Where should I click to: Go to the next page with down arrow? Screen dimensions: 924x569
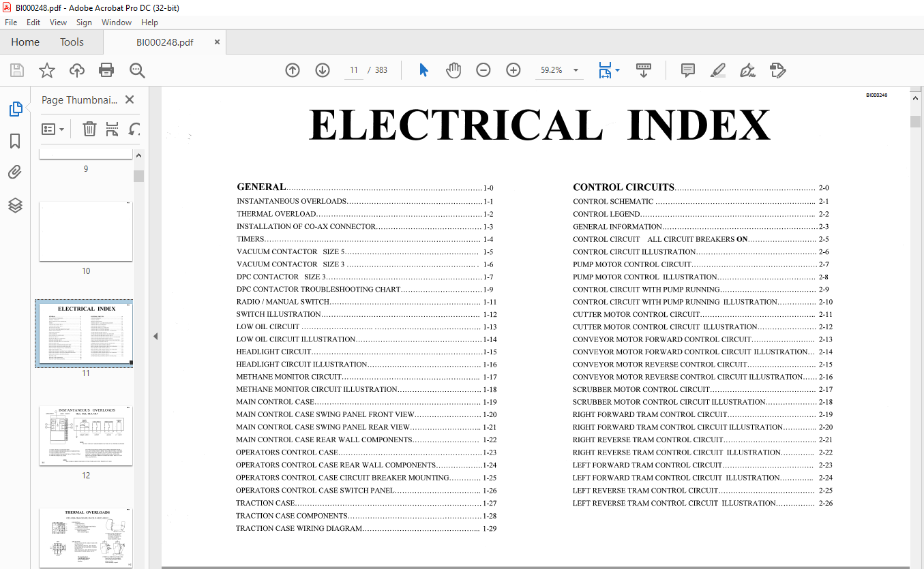pyautogui.click(x=323, y=70)
